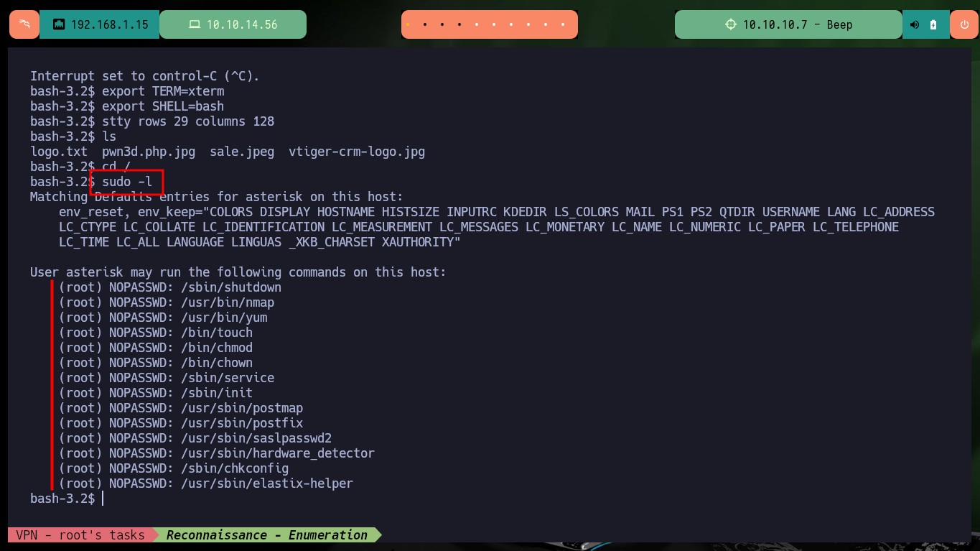Screen dimensions: 980x551
Task: Click the pwn3d.php.jpg file name
Action: (149, 152)
